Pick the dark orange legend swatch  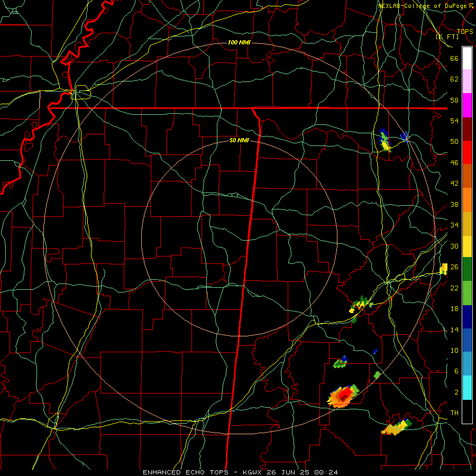click(467, 176)
